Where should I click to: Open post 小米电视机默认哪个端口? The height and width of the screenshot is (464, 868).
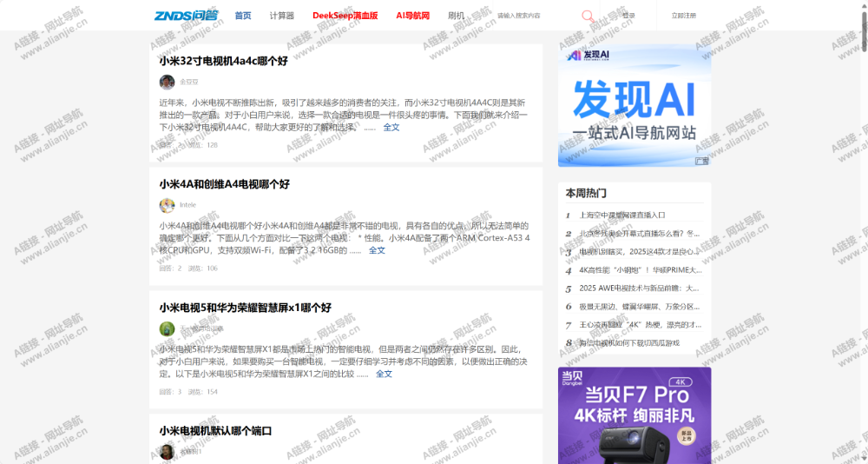tap(215, 431)
